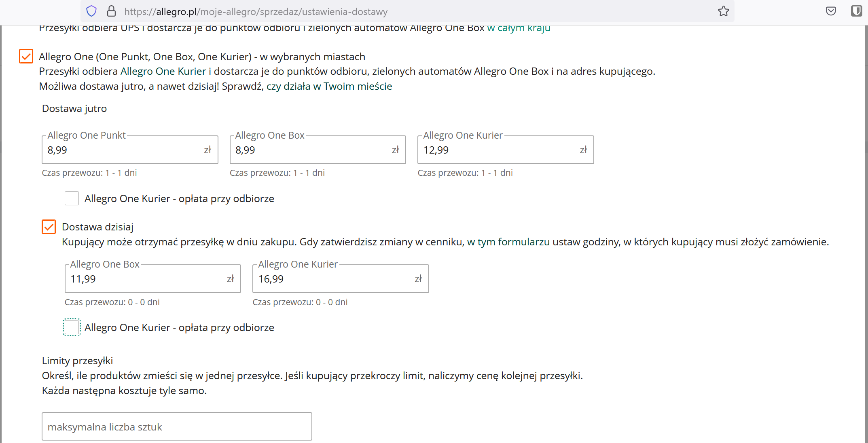The image size is (868, 443).
Task: Focus the 'maksymalna liczba sztuk' field
Action: click(x=177, y=427)
